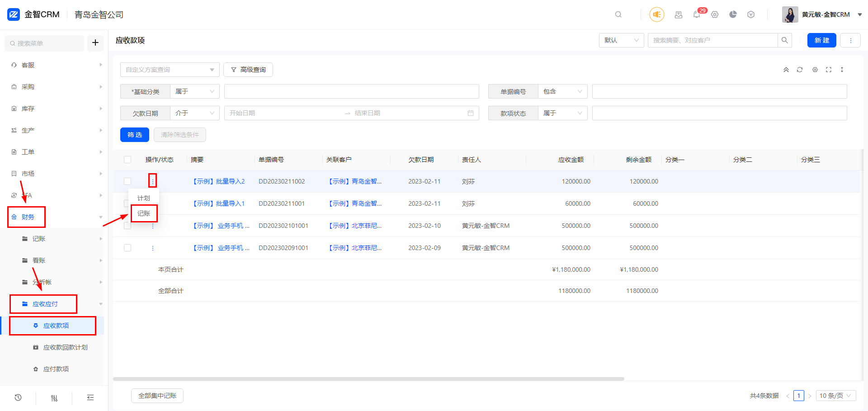Click the orange announcement speaker icon
The width and height of the screenshot is (868, 411).
point(657,14)
